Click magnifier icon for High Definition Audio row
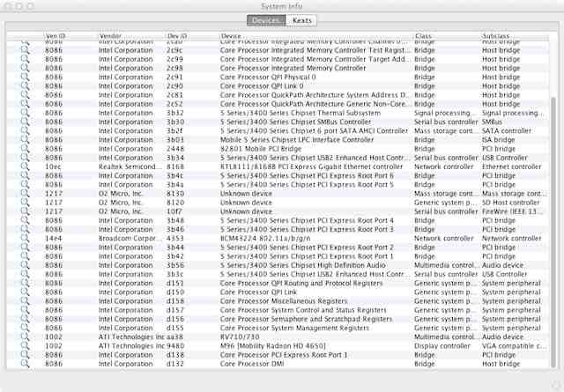The image size is (564, 392). 25,265
